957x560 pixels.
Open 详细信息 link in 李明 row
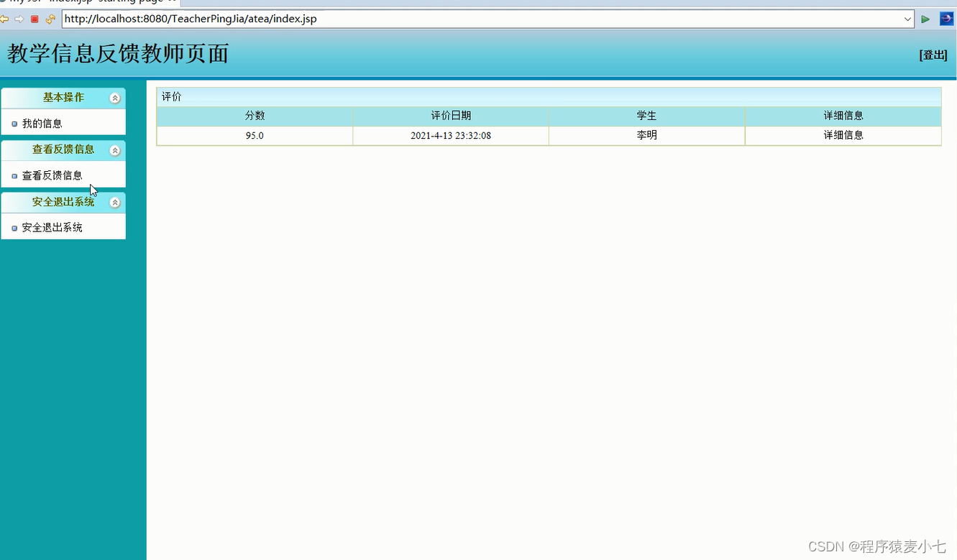(x=843, y=135)
